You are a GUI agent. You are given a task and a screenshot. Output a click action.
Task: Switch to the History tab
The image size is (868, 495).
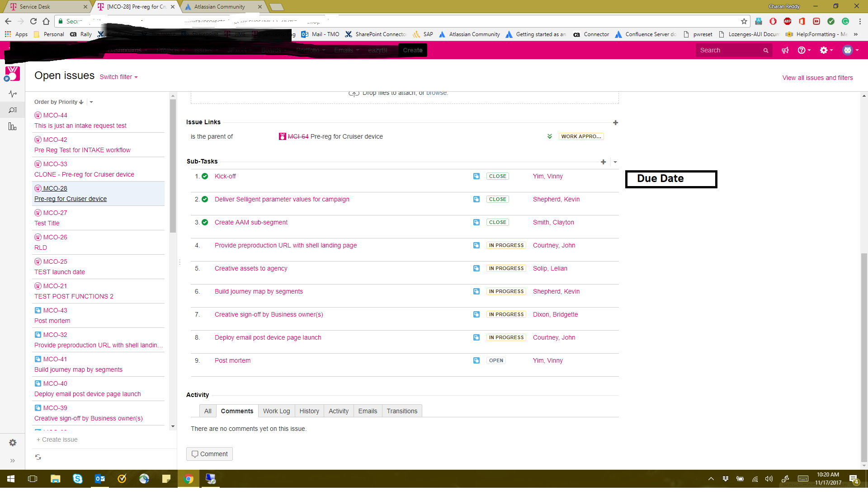coord(309,411)
